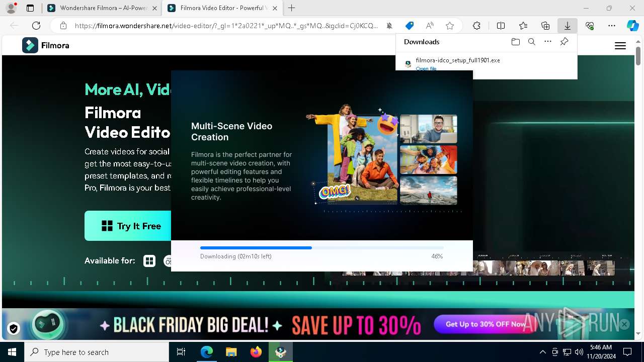This screenshot has height=362, width=644.
Task: Open the clock showing 5:46 AM
Action: (x=601, y=352)
